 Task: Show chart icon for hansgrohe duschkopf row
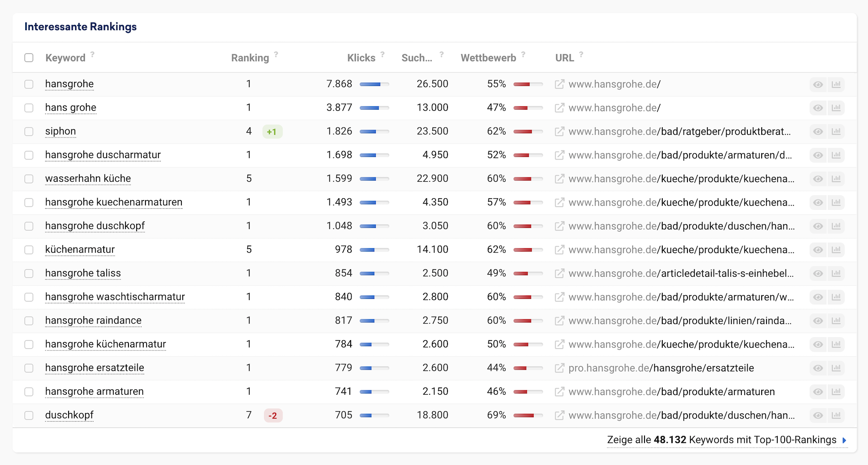(836, 226)
